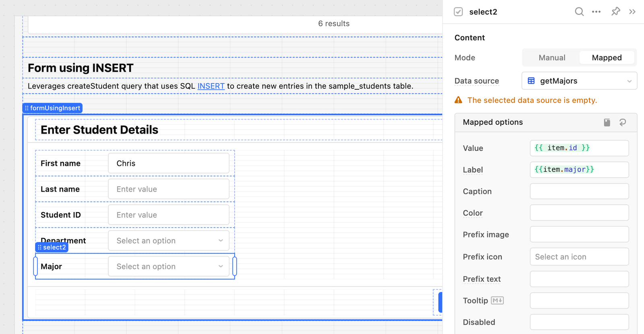Viewport: 644px width, 334px height.
Task: Click the Content section heading
Action: (x=469, y=38)
